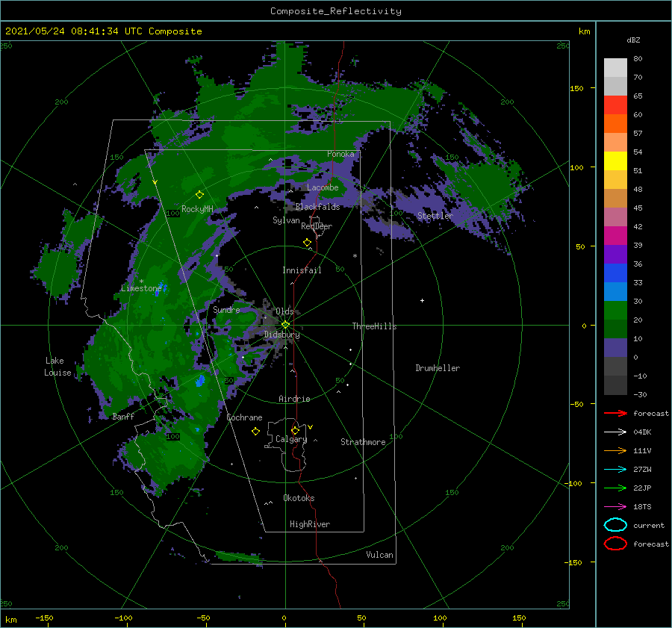Screen dimensions: 672x628
Task: Click the Airdrie label
Action: point(294,399)
